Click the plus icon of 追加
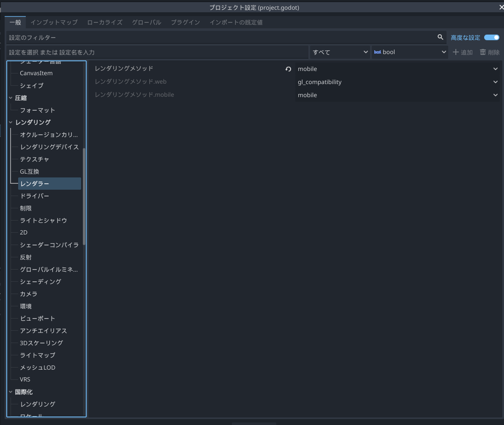 tap(455, 52)
